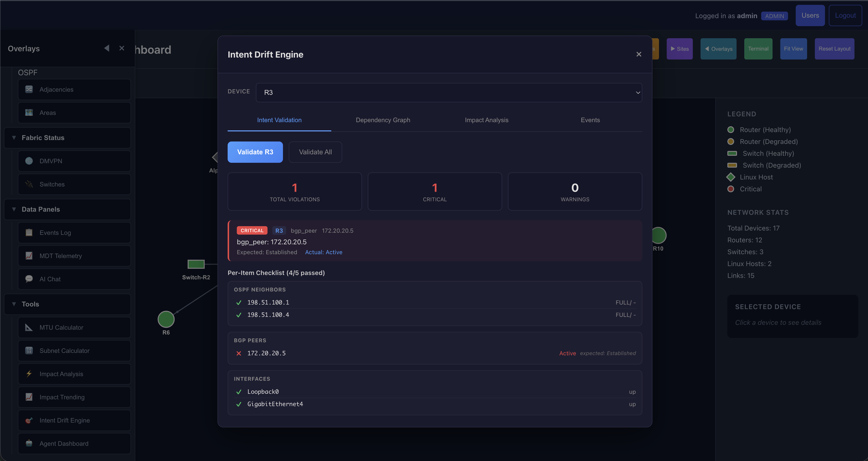The image size is (868, 461).
Task: Click the Linux Host diamond legend icon
Action: (731, 177)
